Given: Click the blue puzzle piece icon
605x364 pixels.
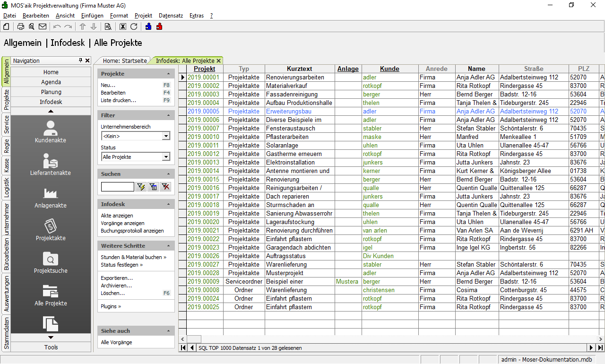Looking at the screenshot, I should coord(148,26).
